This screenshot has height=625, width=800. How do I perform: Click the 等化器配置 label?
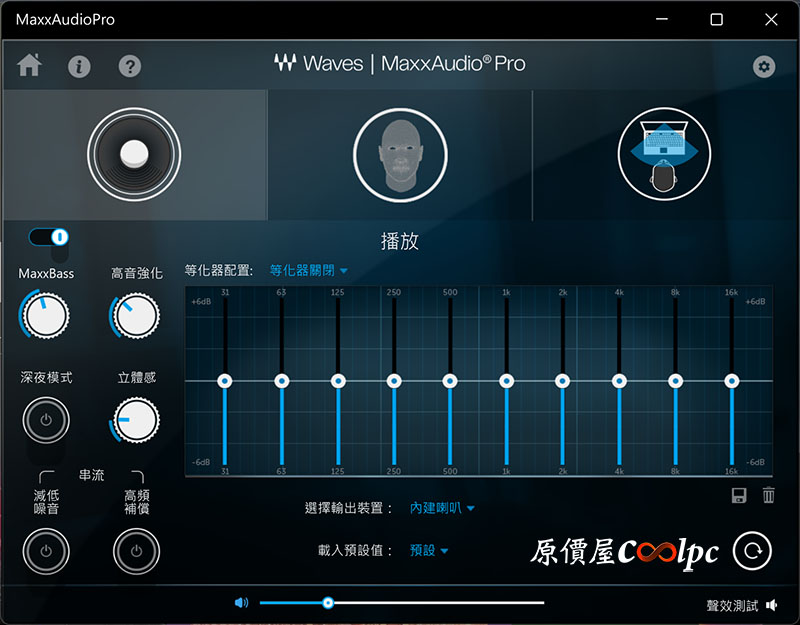(x=218, y=270)
